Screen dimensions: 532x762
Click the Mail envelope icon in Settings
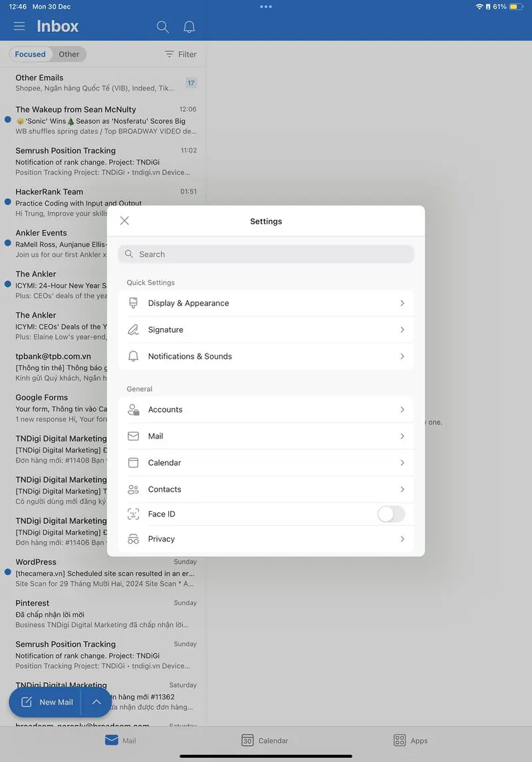click(x=133, y=437)
